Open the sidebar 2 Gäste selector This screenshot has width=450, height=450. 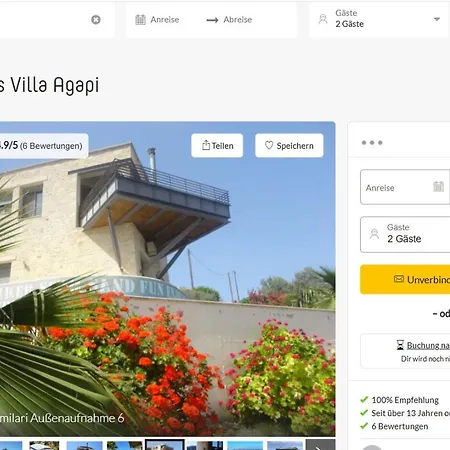click(x=405, y=234)
